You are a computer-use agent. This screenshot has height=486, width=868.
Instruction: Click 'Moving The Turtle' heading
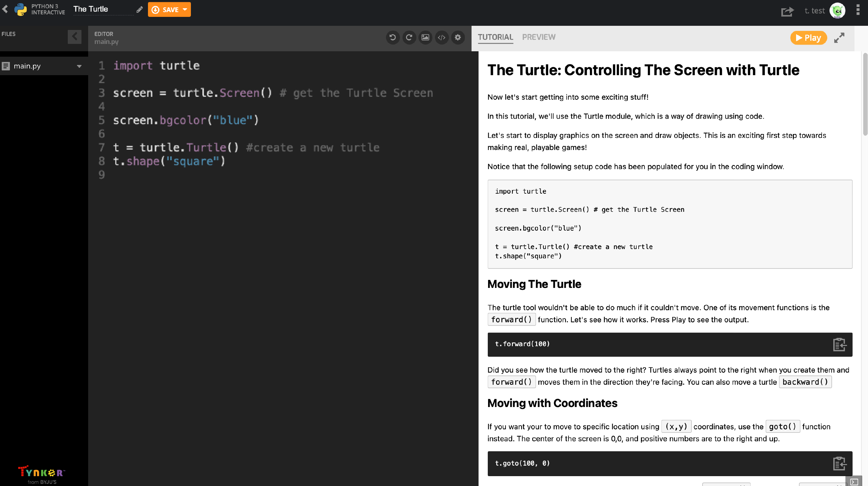[534, 284]
